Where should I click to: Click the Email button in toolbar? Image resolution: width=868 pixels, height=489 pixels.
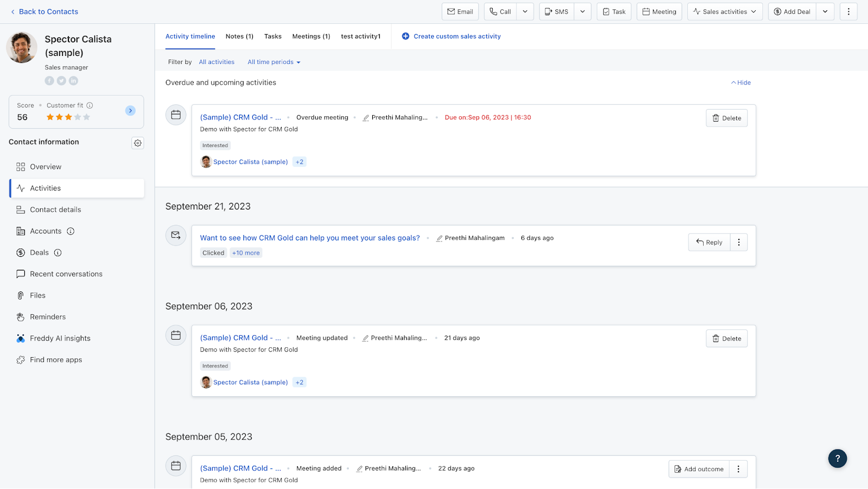(460, 11)
